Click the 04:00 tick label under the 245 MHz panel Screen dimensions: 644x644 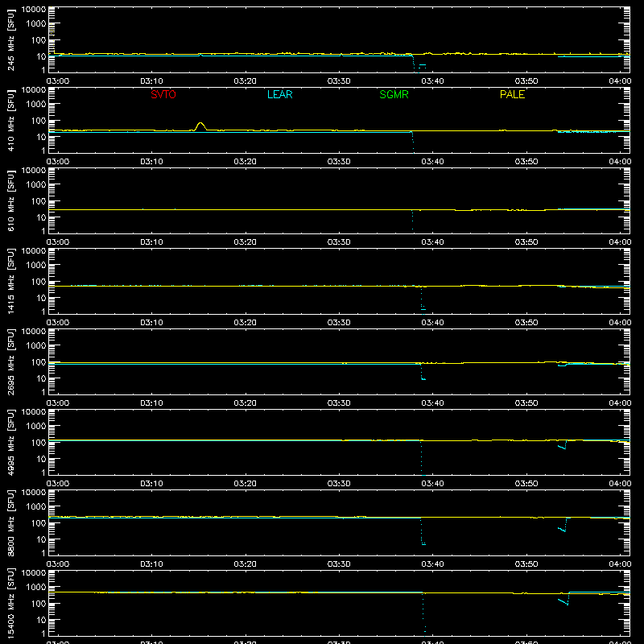coord(620,81)
